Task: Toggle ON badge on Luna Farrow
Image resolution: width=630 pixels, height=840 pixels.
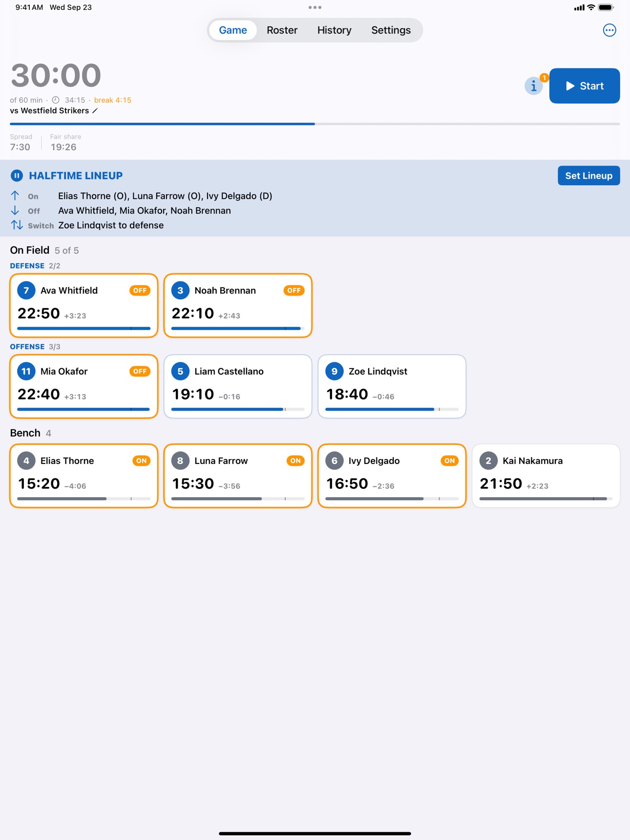Action: (x=295, y=461)
